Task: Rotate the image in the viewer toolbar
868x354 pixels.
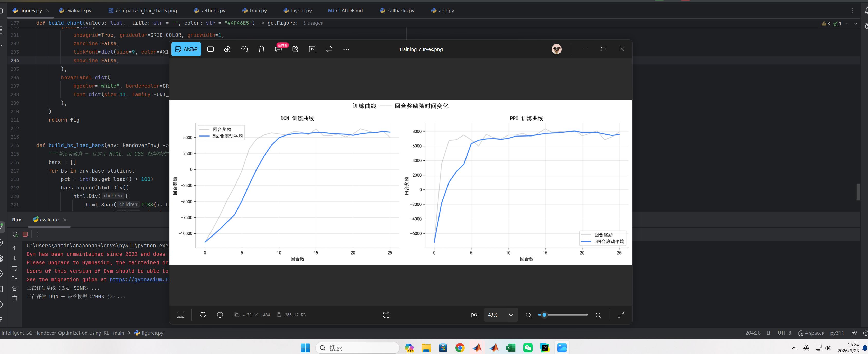Action: click(x=245, y=49)
